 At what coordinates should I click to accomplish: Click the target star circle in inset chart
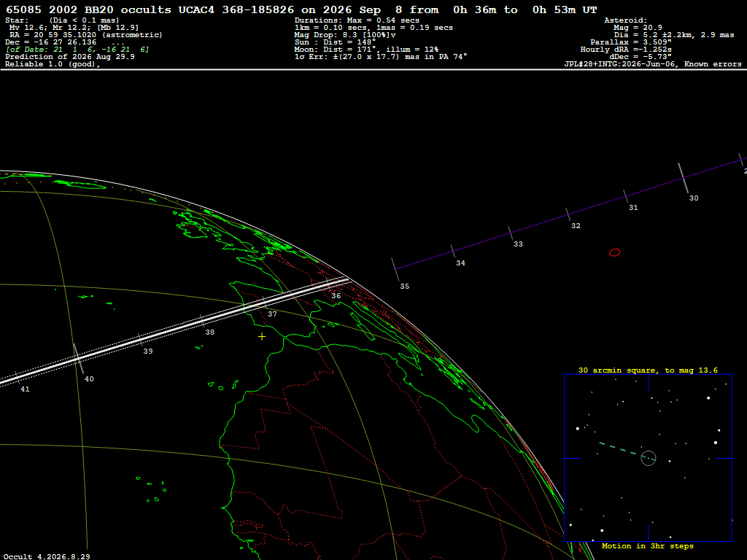649,458
